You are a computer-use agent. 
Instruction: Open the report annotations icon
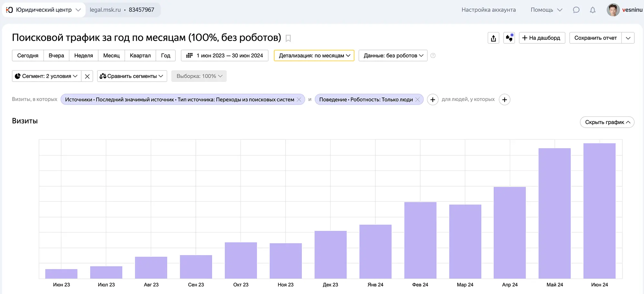[509, 38]
